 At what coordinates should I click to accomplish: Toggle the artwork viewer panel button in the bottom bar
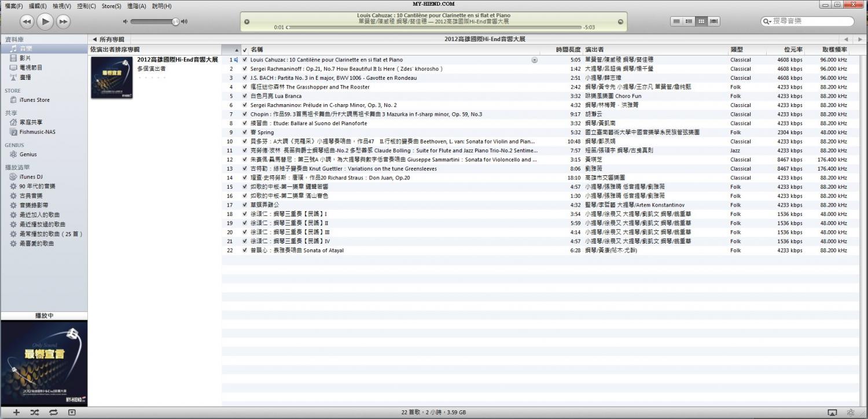(x=72, y=413)
